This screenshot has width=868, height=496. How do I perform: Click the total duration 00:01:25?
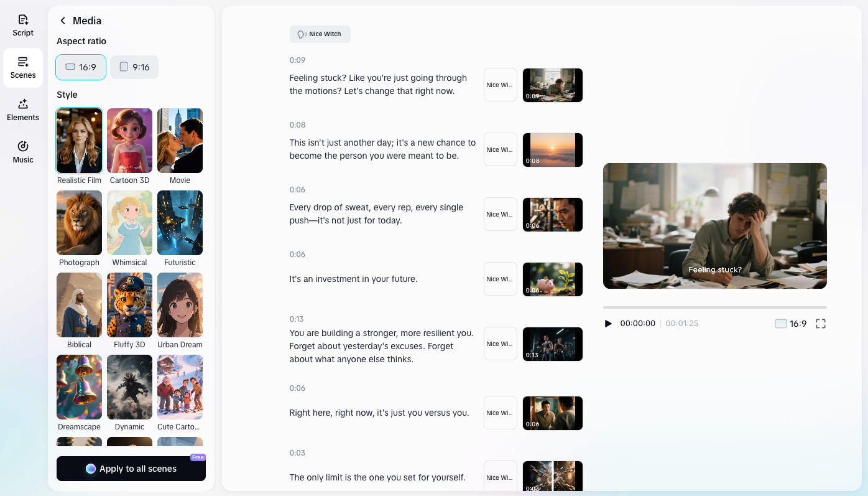coord(681,324)
